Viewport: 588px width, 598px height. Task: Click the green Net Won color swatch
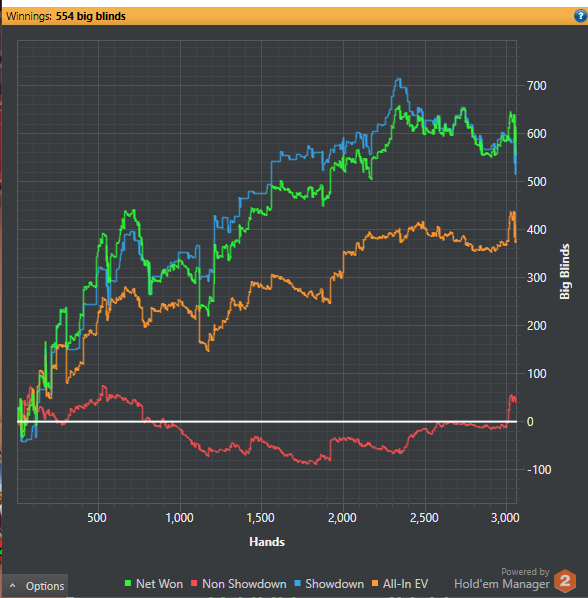[128, 584]
